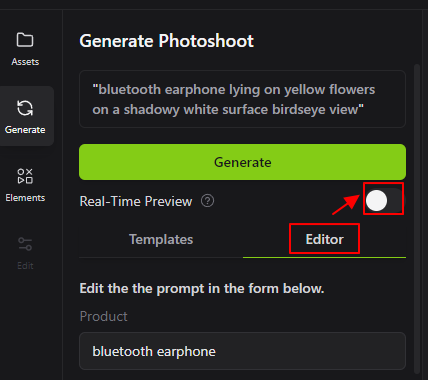Switch to the Editor tab
The image size is (428, 380).
[x=324, y=239]
